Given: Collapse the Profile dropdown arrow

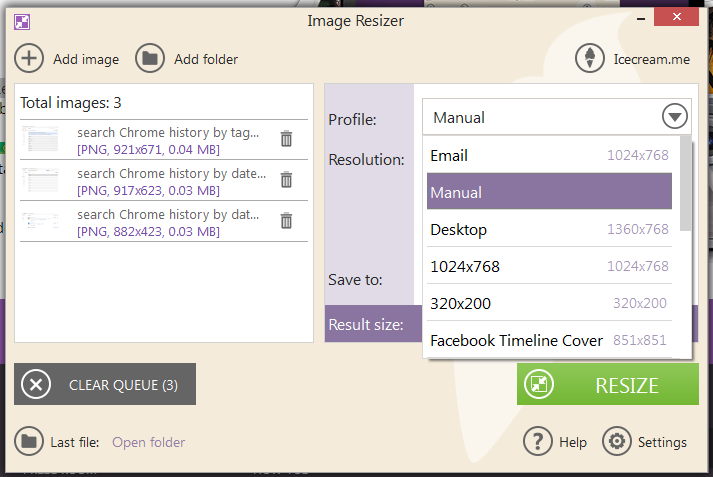Looking at the screenshot, I should pyautogui.click(x=675, y=117).
